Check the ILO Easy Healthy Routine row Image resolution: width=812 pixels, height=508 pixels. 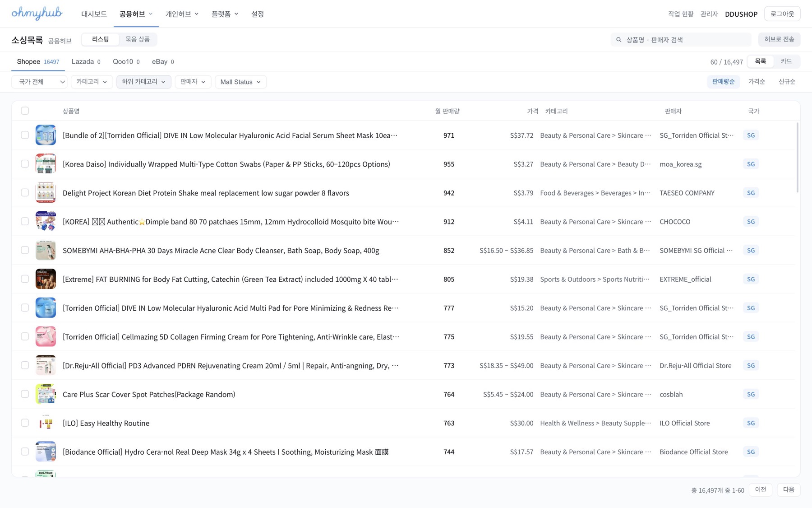click(25, 423)
